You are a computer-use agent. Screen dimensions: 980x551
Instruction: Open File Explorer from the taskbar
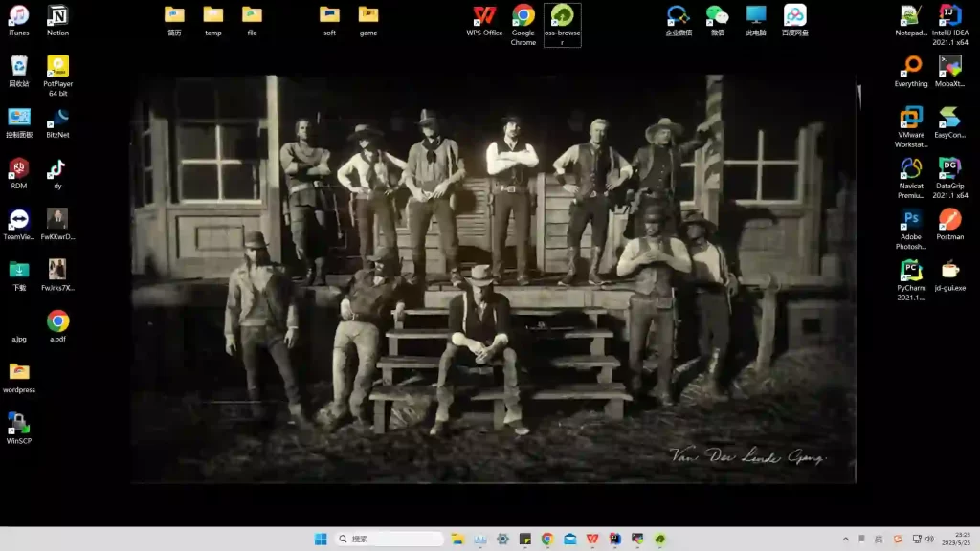coord(457,539)
